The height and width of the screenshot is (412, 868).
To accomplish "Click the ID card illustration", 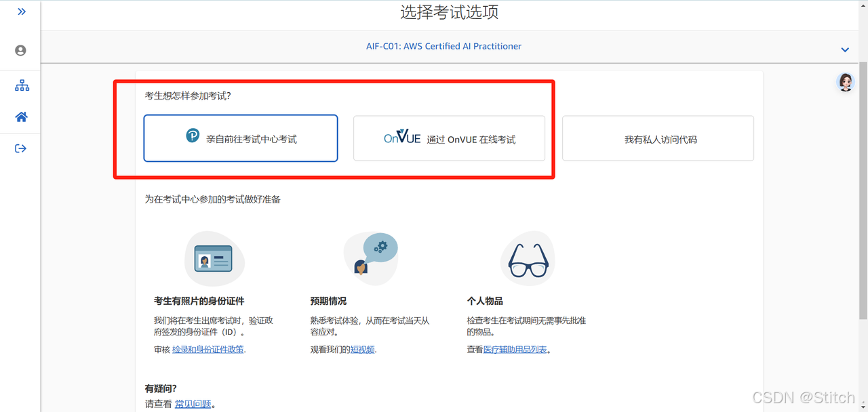I will point(214,258).
